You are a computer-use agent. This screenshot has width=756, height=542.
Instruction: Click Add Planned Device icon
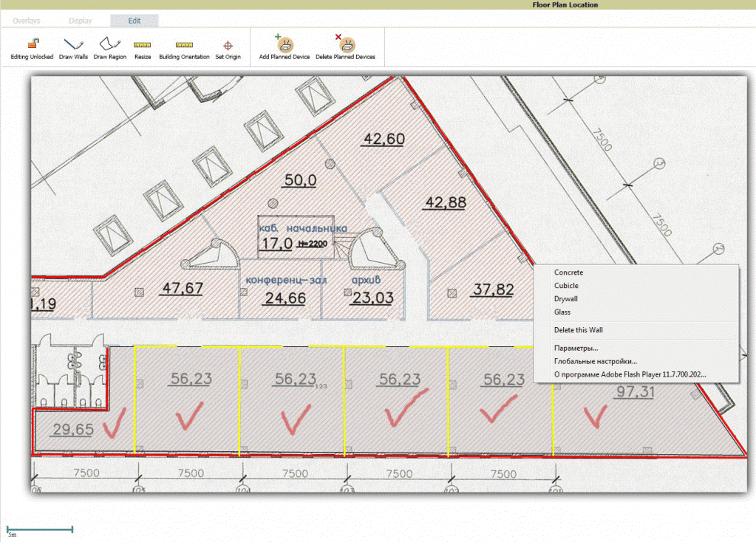click(285, 44)
